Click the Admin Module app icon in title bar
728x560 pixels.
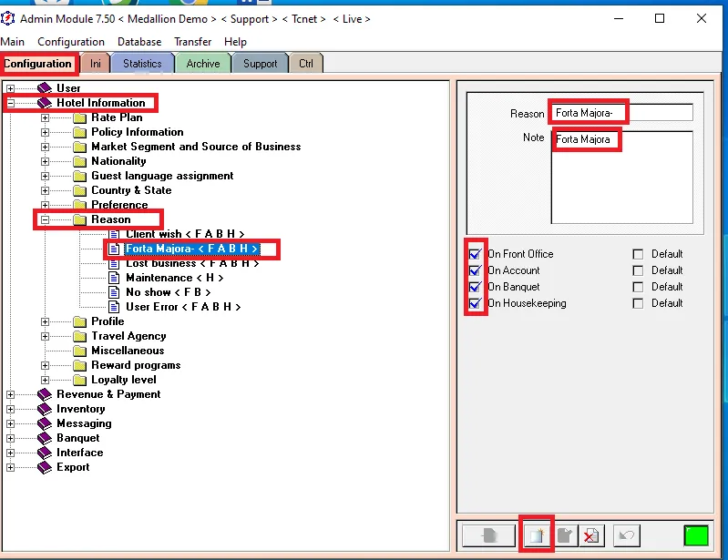point(8,18)
